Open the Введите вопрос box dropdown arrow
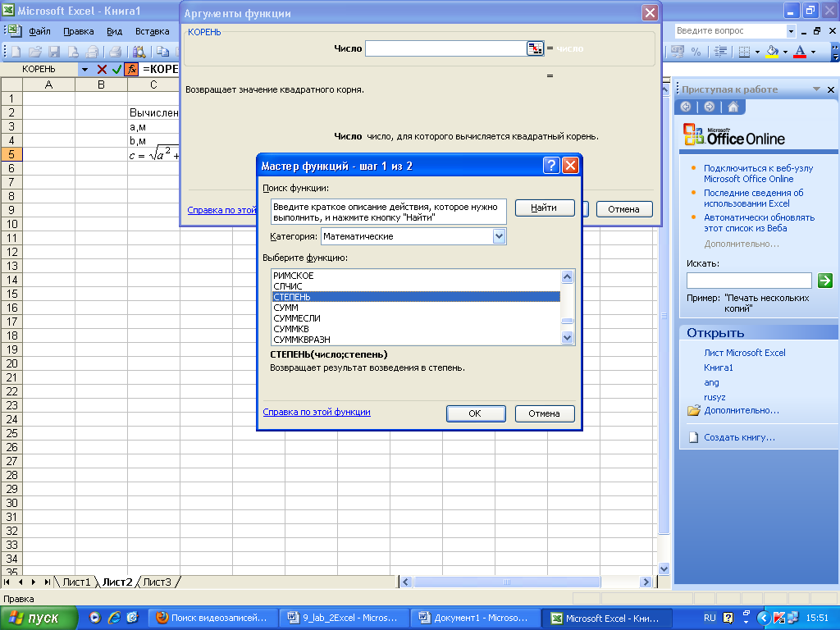The height and width of the screenshot is (630, 840). [791, 31]
